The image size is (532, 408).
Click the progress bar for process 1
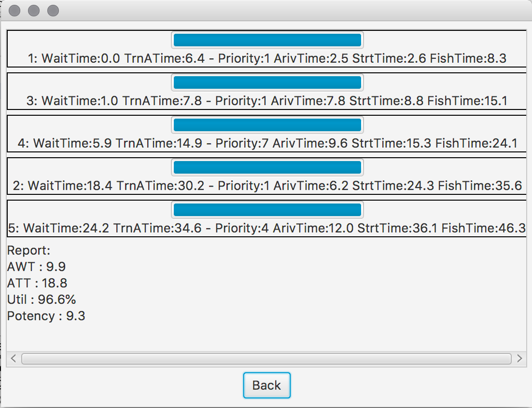tap(267, 40)
